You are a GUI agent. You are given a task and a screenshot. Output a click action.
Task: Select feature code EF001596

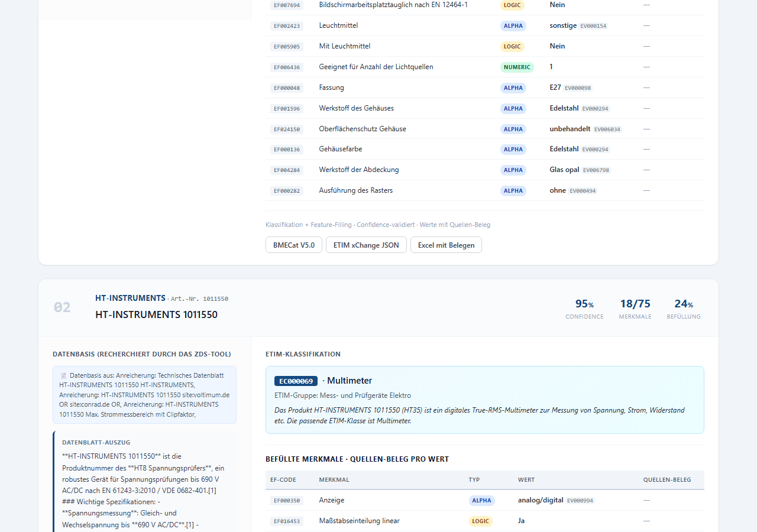pyautogui.click(x=287, y=109)
